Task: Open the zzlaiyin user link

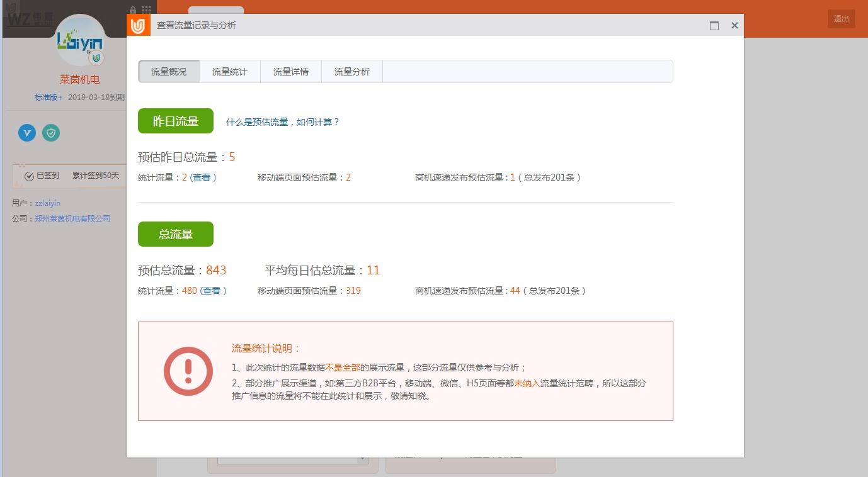Action: tap(48, 203)
